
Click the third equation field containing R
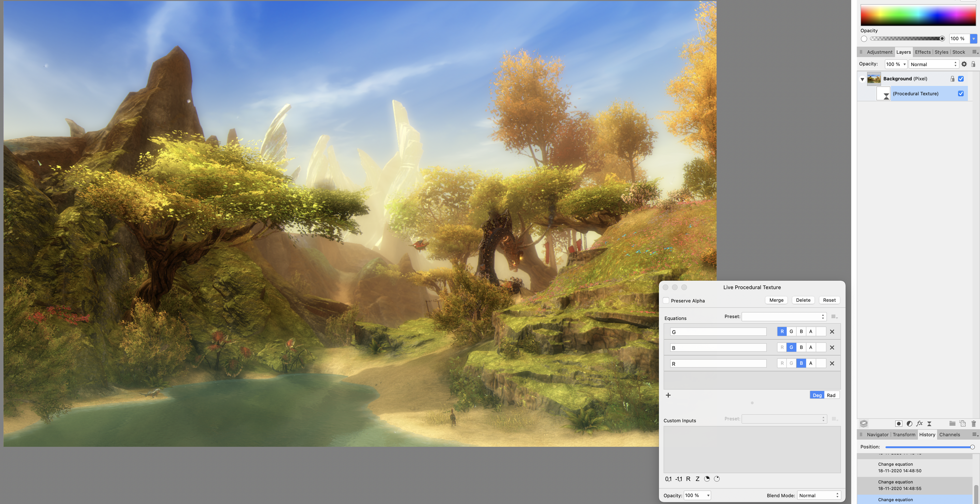click(718, 364)
